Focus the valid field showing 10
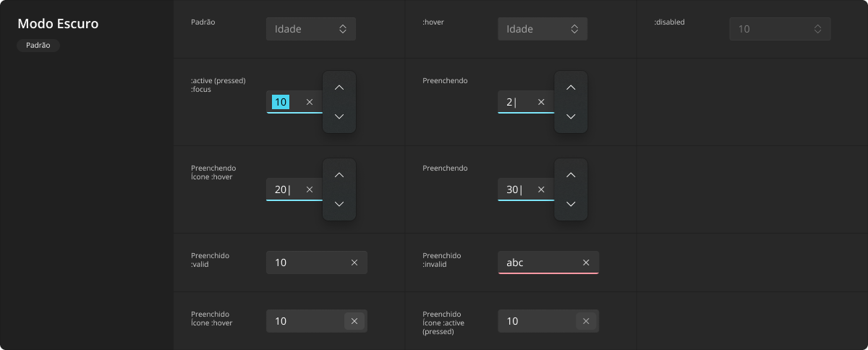 click(317, 262)
